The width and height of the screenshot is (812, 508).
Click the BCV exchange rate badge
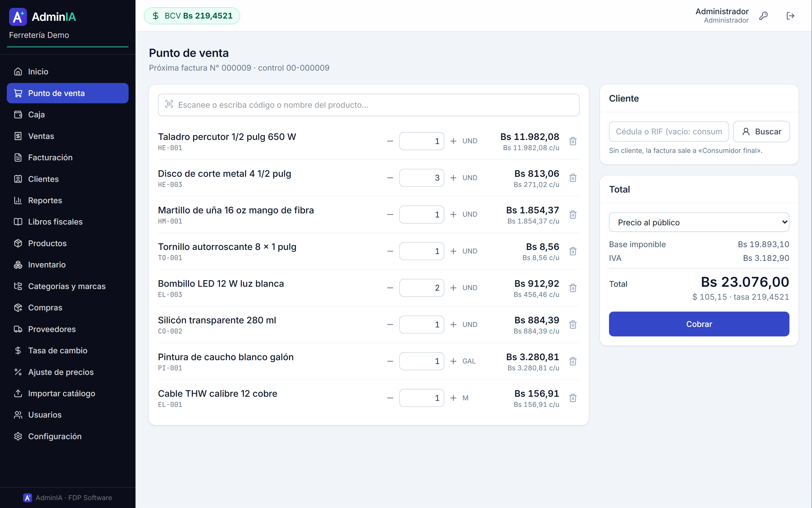192,16
